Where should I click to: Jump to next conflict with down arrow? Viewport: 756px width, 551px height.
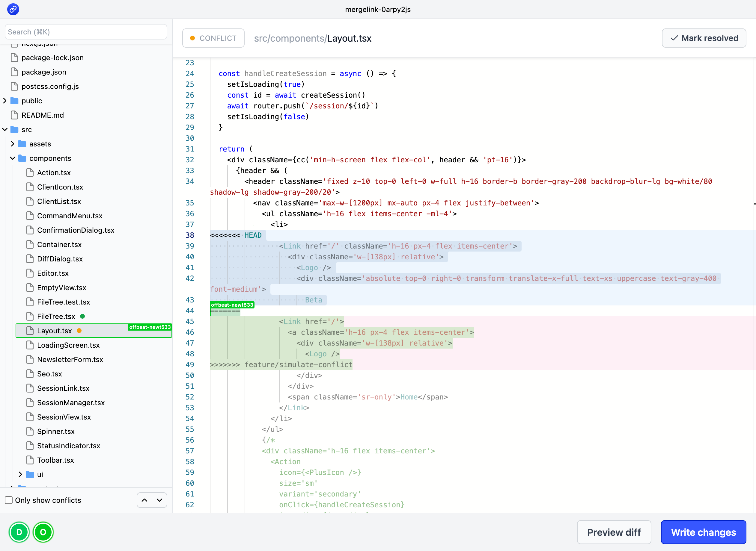tap(159, 500)
